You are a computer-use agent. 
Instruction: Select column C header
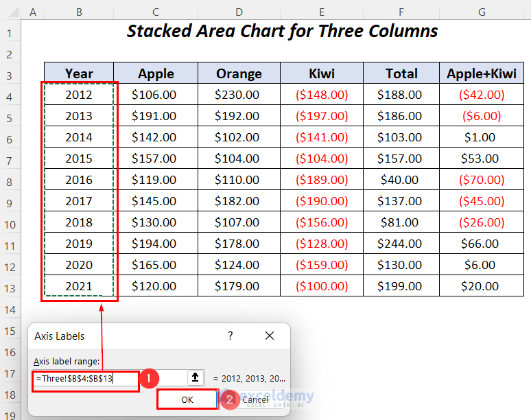click(x=156, y=12)
